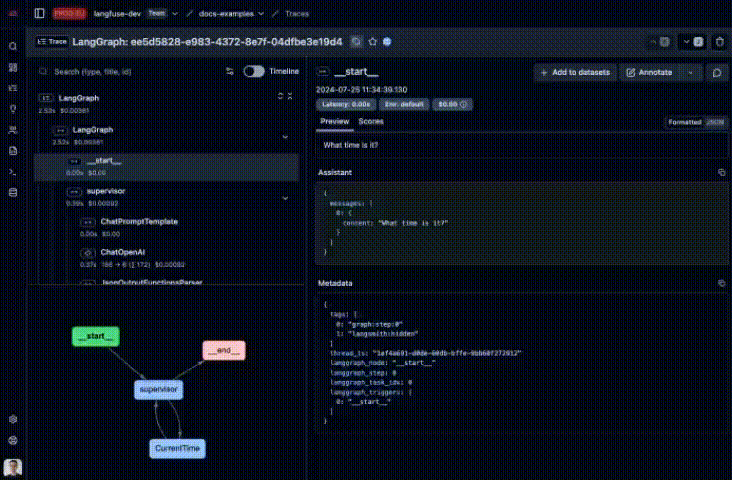
Task: Toggle the sidebar panel icon
Action: coord(39,14)
